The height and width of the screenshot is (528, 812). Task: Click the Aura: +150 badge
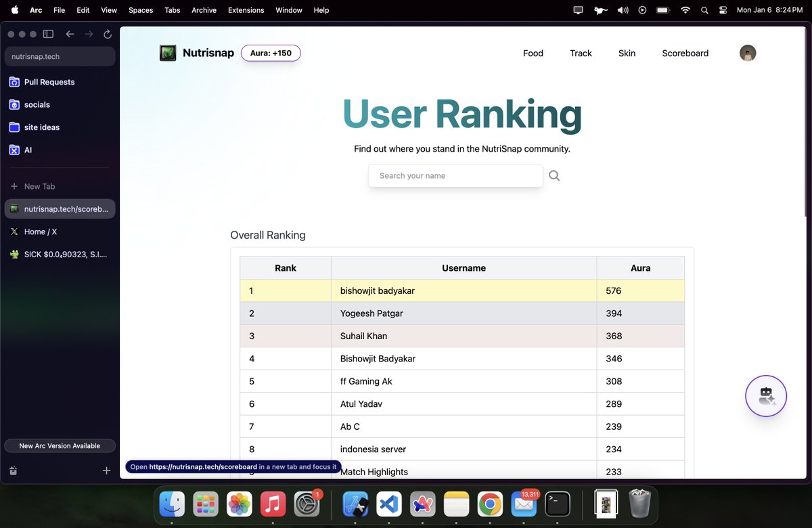(x=271, y=53)
